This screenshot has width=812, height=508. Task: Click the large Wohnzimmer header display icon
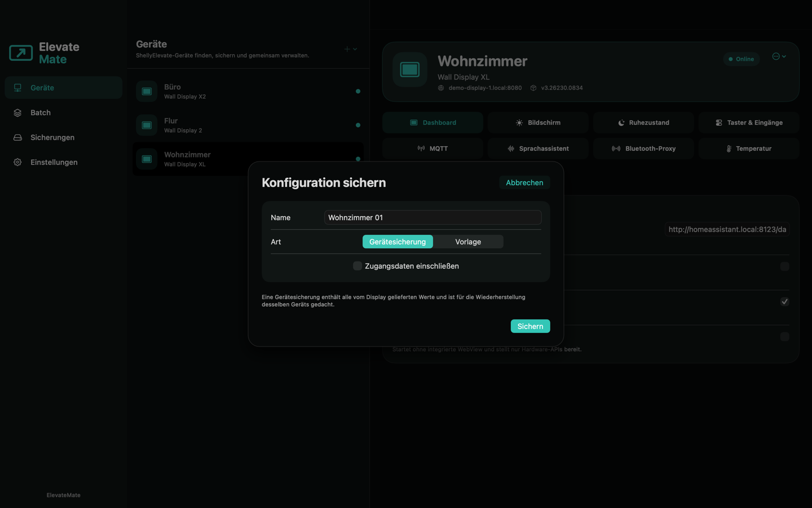(x=410, y=69)
